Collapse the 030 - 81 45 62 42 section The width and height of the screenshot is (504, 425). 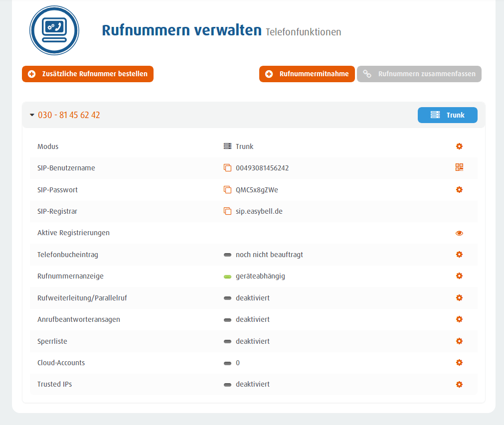click(32, 115)
